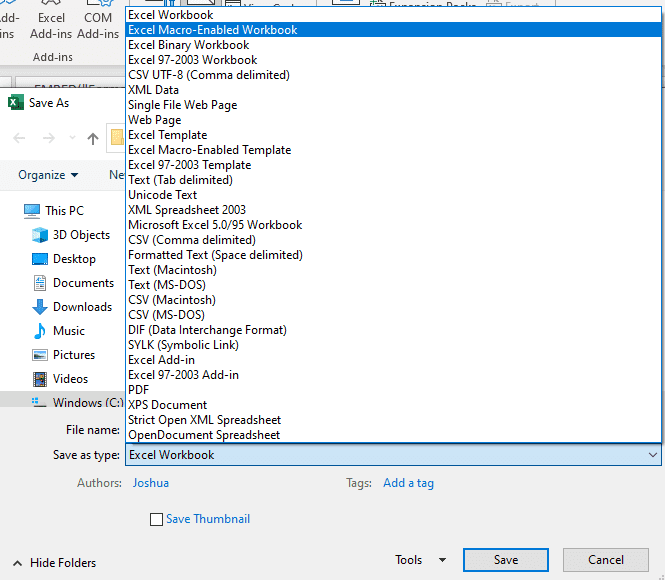
Task: Choose Single File Web Page format
Action: point(394,105)
